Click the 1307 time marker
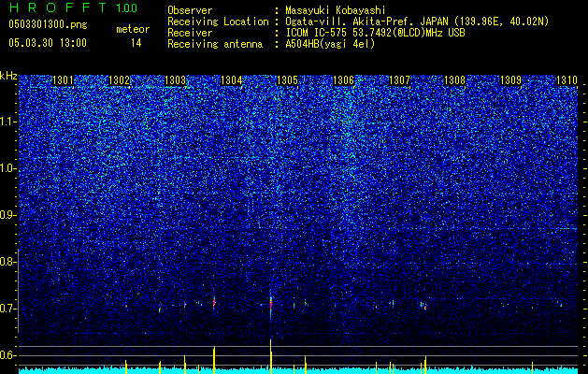This screenshot has height=374, width=588. (400, 80)
